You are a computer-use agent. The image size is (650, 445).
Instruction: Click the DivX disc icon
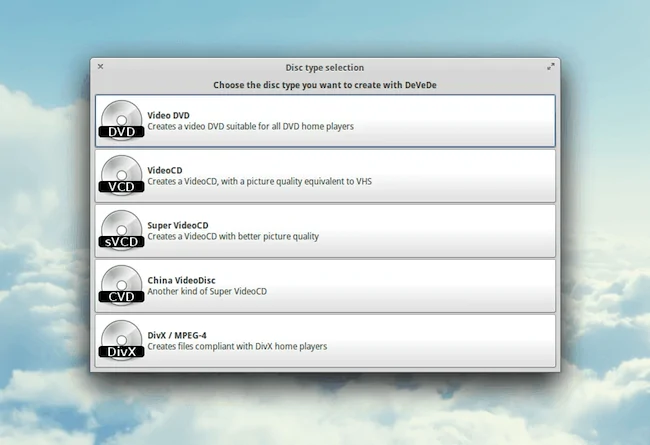(121, 340)
